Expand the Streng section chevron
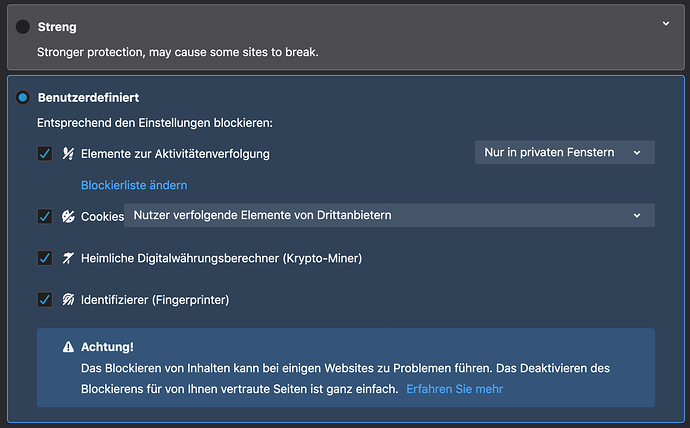Viewport: 690px width, 428px height. (667, 22)
